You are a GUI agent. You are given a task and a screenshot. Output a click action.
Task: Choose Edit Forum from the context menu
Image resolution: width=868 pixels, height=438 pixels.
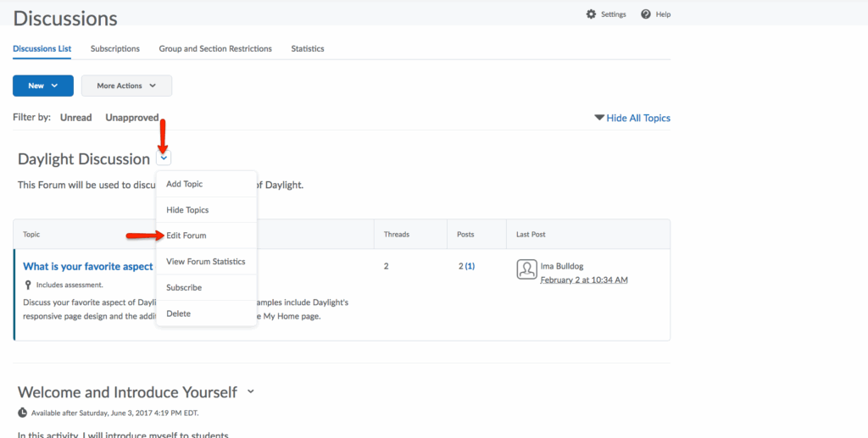186,236
